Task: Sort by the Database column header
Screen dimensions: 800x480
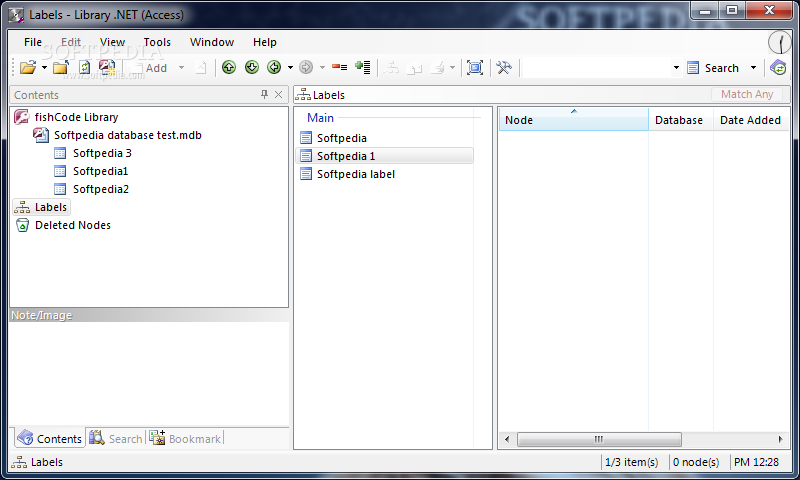Action: (x=681, y=120)
